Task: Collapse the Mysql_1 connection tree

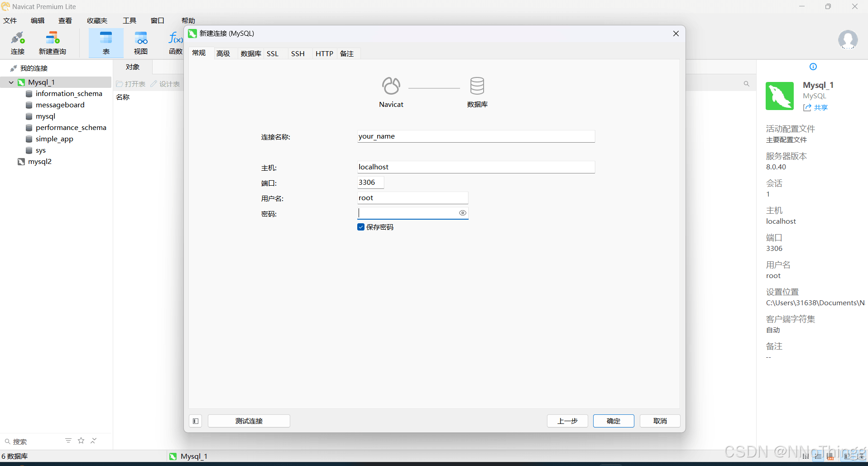Action: pyautogui.click(x=11, y=82)
